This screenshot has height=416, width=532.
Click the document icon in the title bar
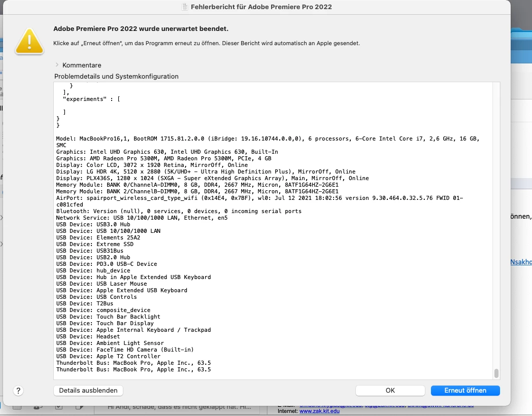tap(185, 7)
